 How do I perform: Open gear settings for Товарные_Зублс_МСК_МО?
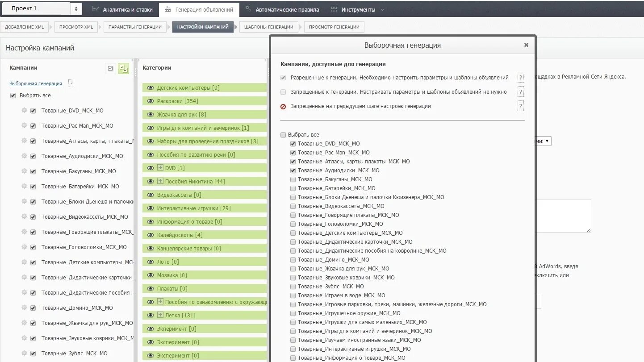tap(24, 353)
